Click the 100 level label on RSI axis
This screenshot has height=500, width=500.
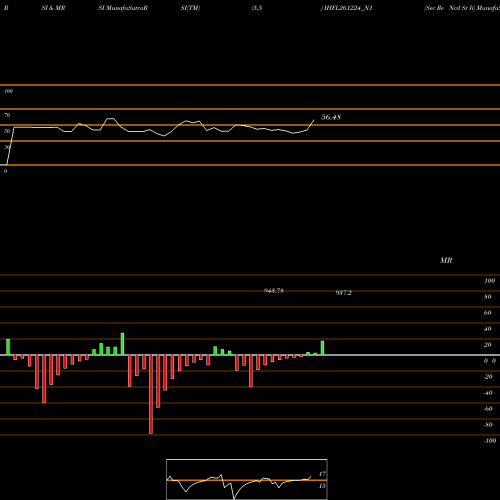pos(8,91)
